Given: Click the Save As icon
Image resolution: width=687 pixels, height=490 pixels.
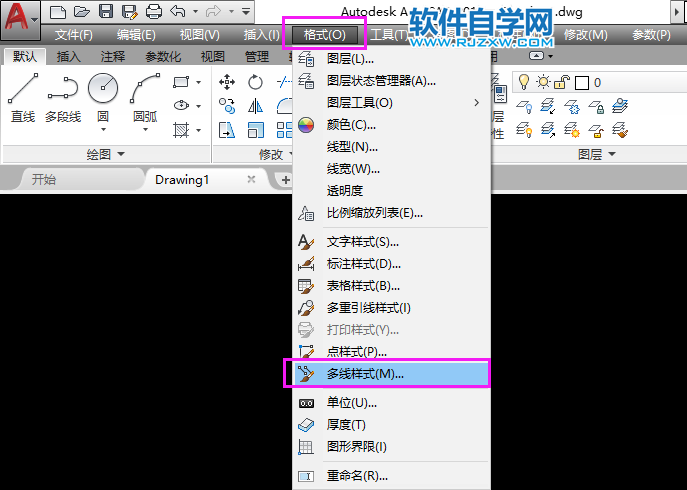Looking at the screenshot, I should (130, 11).
